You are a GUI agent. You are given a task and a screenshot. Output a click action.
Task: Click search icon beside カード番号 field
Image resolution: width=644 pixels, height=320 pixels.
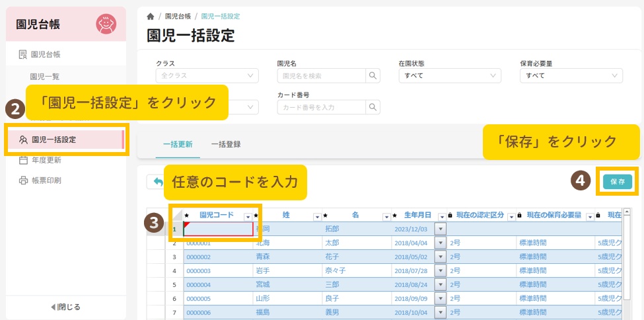click(x=373, y=107)
